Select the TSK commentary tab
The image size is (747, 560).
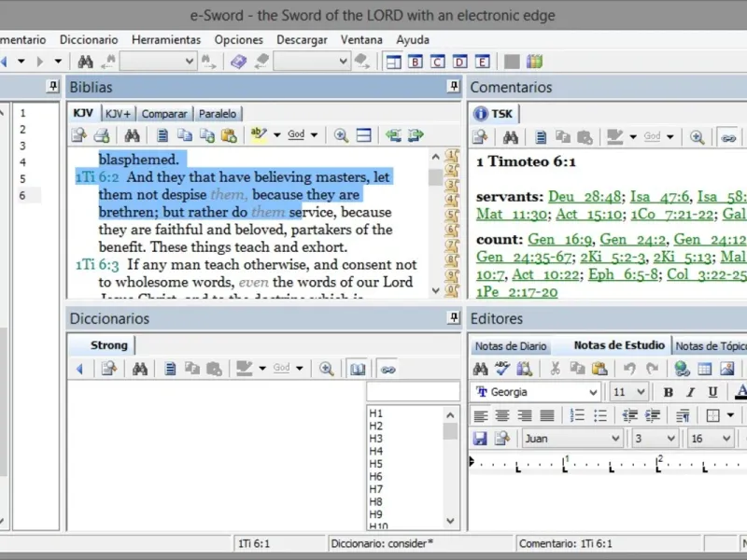(494, 114)
